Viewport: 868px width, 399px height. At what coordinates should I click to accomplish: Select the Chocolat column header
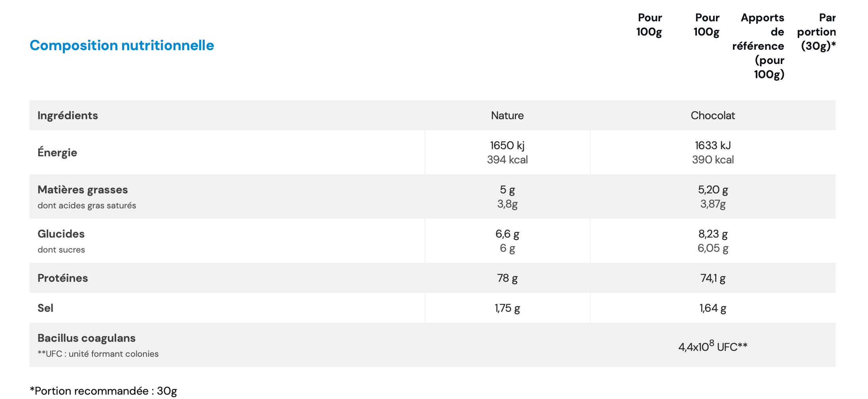point(713,115)
